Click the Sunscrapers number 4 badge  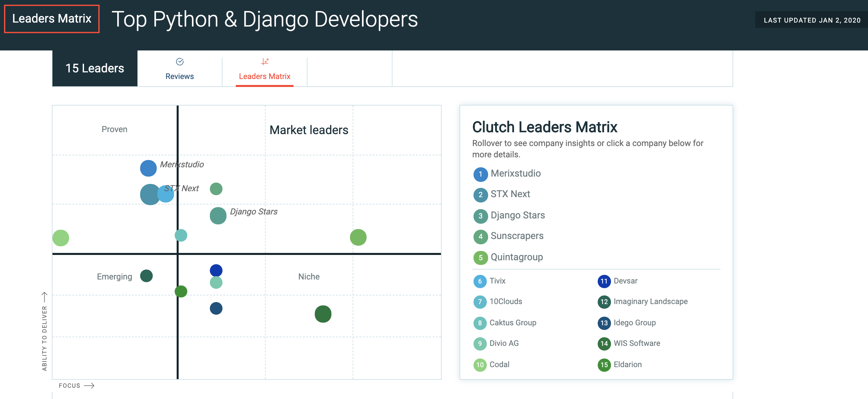(x=480, y=236)
